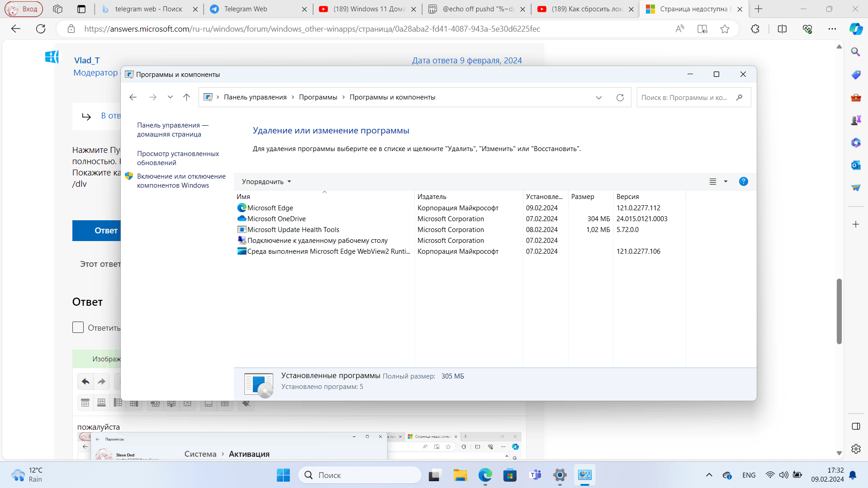Open ENG language switcher in tray

[x=749, y=475]
